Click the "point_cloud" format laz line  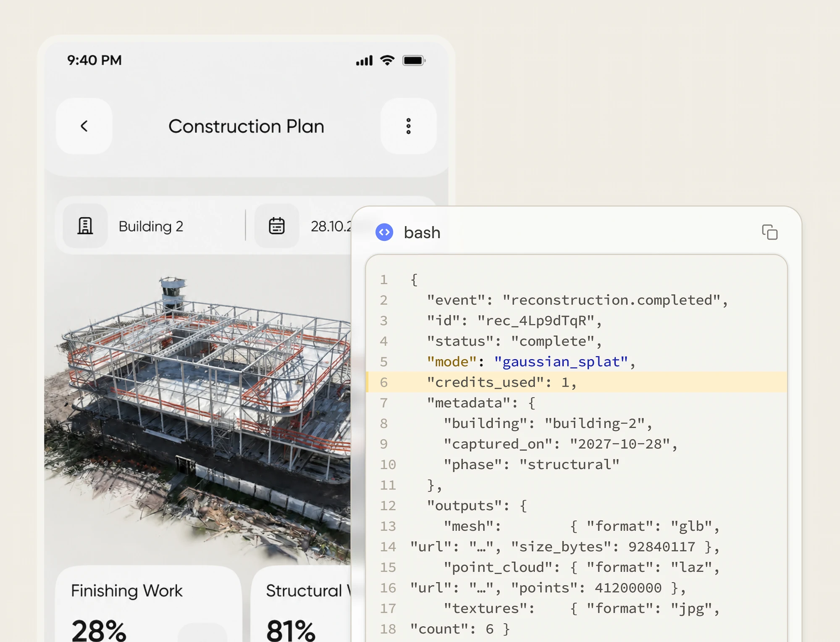point(581,568)
